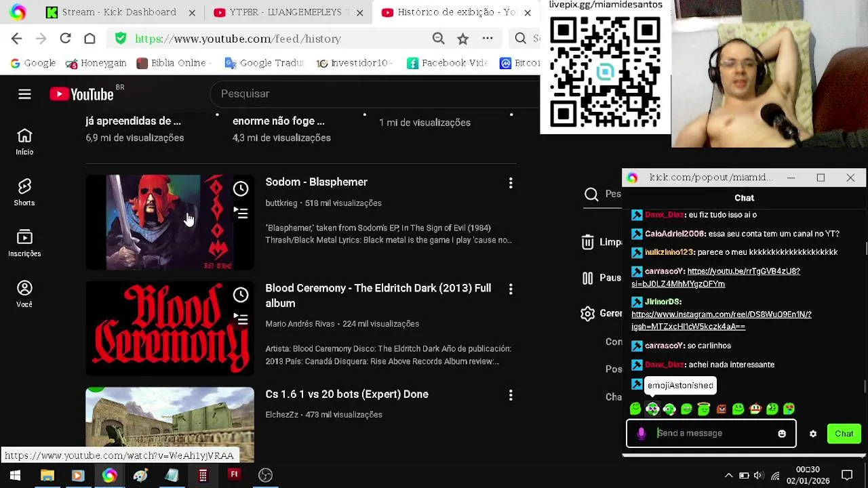
Task: Click the trash icon to clear history
Action: click(587, 242)
